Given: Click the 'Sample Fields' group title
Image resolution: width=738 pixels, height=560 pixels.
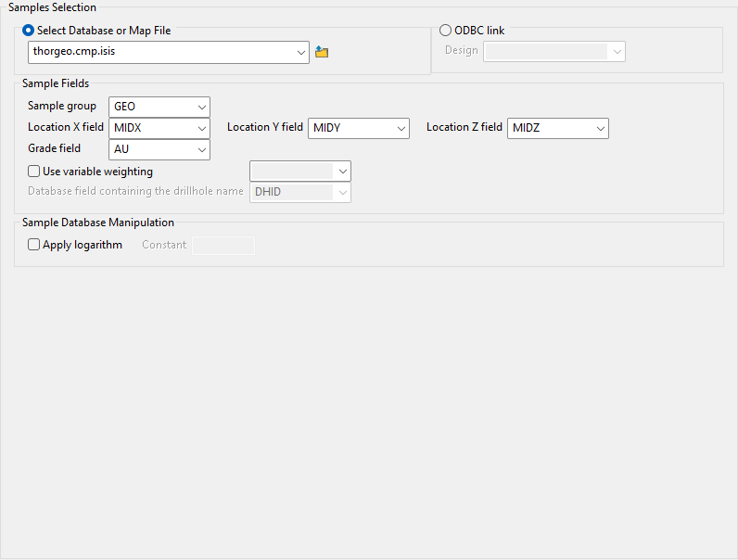Looking at the screenshot, I should point(56,83).
